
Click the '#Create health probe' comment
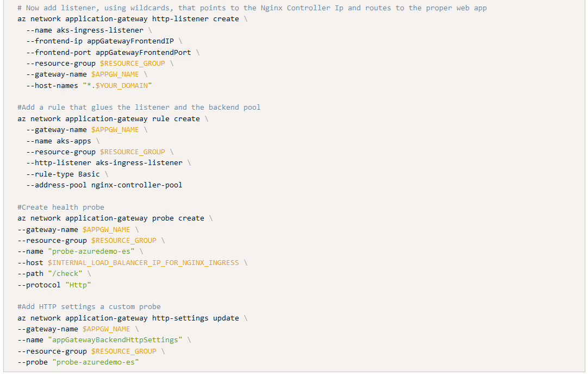click(61, 207)
